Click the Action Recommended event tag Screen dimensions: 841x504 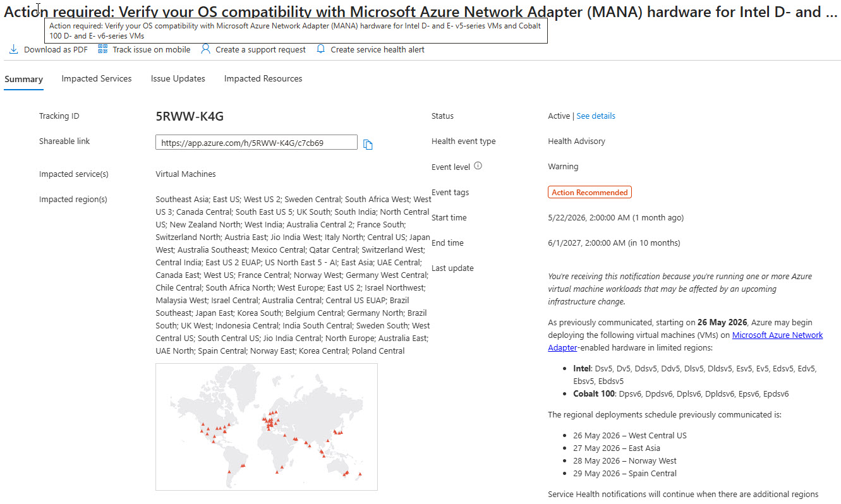click(x=590, y=193)
